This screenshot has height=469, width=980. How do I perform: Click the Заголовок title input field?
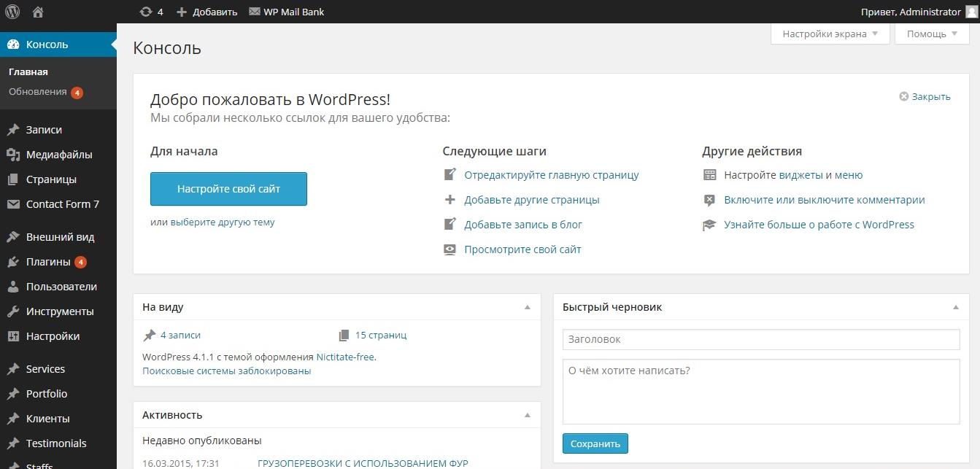[x=761, y=339]
